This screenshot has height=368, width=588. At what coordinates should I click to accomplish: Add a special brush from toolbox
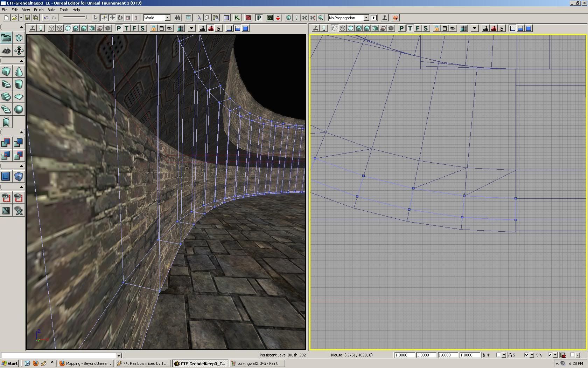tap(6, 176)
